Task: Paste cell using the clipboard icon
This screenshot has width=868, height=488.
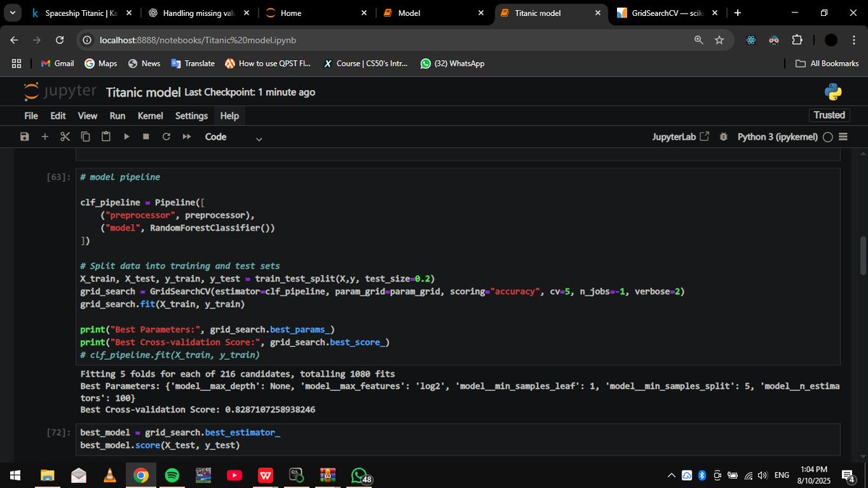Action: pyautogui.click(x=106, y=137)
